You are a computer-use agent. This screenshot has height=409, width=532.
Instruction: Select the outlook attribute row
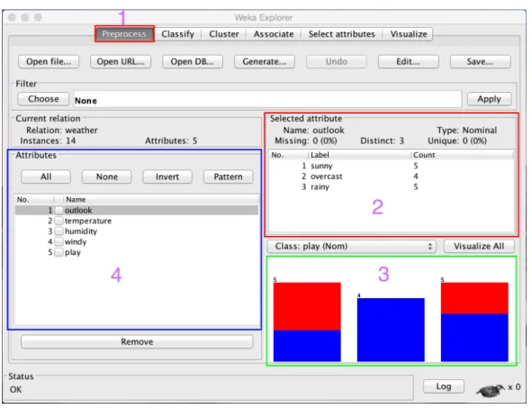pyautogui.click(x=137, y=211)
